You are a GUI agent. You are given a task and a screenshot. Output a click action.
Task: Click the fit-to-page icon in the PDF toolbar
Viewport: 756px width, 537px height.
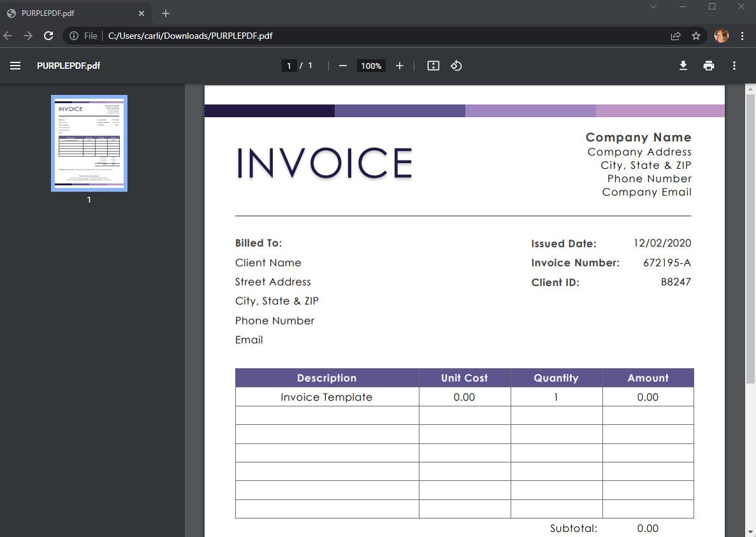(x=433, y=66)
